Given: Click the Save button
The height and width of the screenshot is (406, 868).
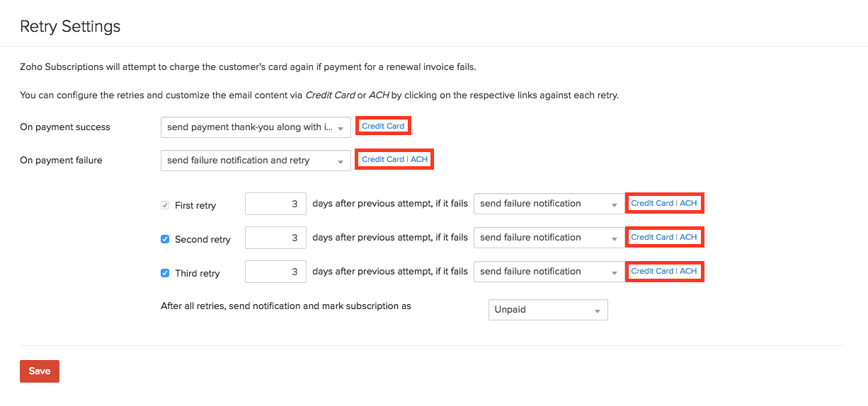Looking at the screenshot, I should [40, 371].
